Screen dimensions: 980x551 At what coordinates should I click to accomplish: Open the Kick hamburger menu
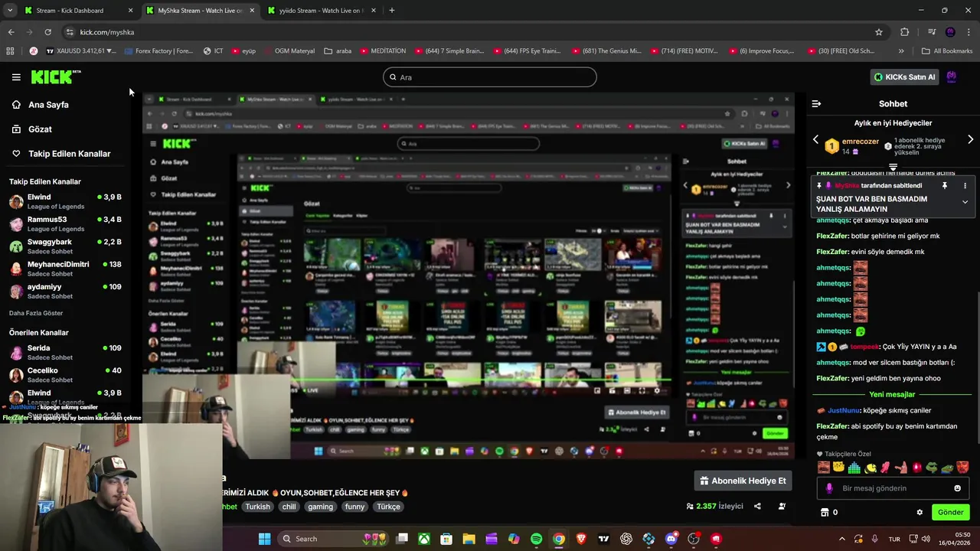(16, 77)
